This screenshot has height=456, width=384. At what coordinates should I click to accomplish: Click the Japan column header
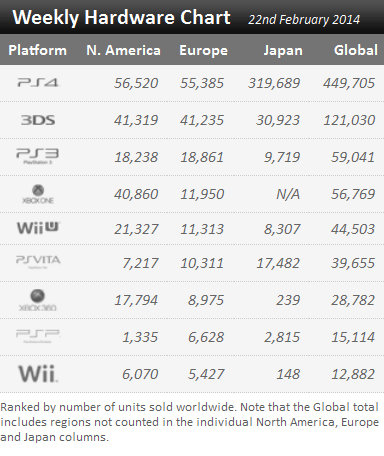[x=283, y=50]
